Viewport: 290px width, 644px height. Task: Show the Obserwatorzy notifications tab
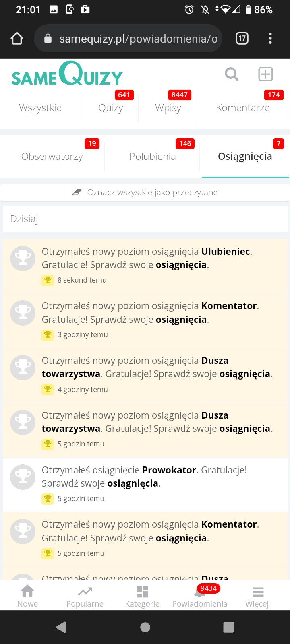(x=52, y=157)
